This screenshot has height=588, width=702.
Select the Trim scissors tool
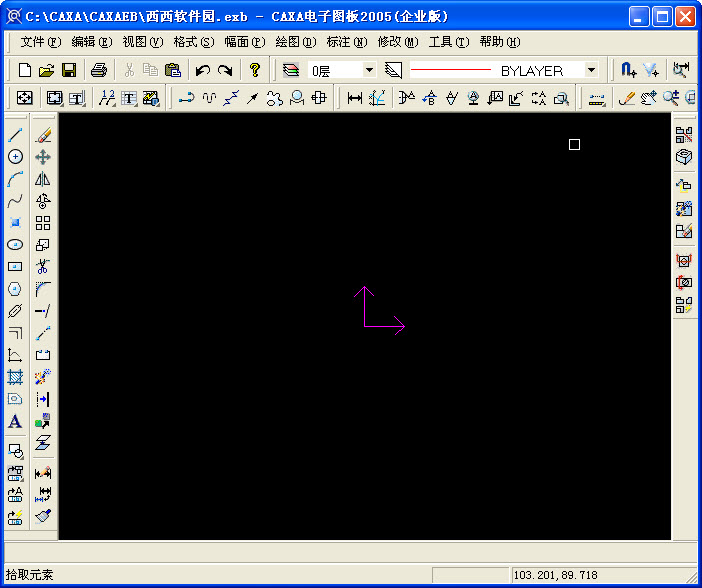43,267
